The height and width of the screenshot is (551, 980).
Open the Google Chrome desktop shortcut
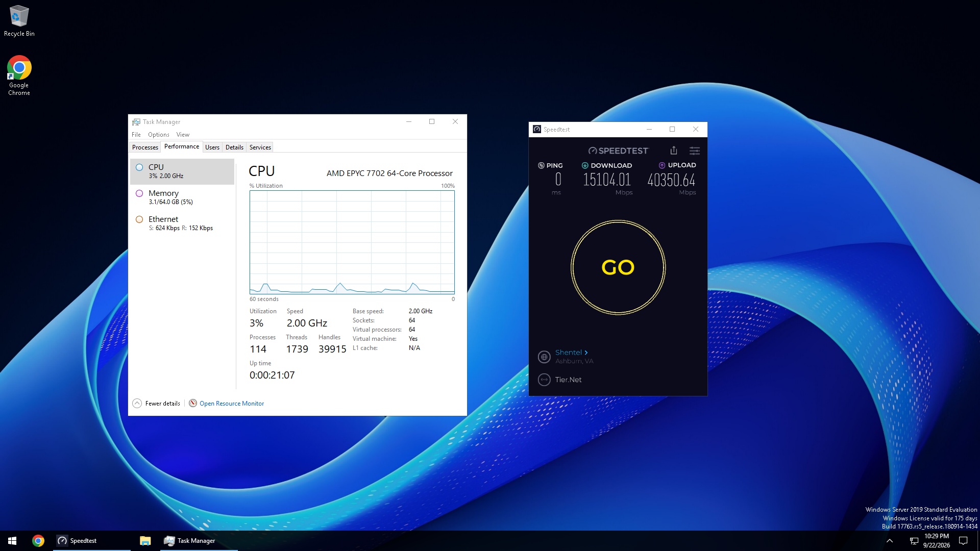(19, 76)
